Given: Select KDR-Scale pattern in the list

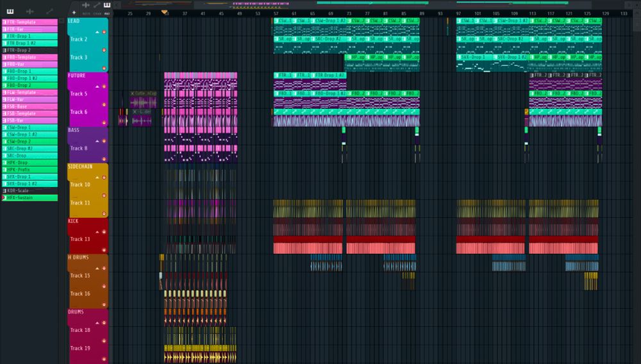Looking at the screenshot, I should tap(30, 190).
